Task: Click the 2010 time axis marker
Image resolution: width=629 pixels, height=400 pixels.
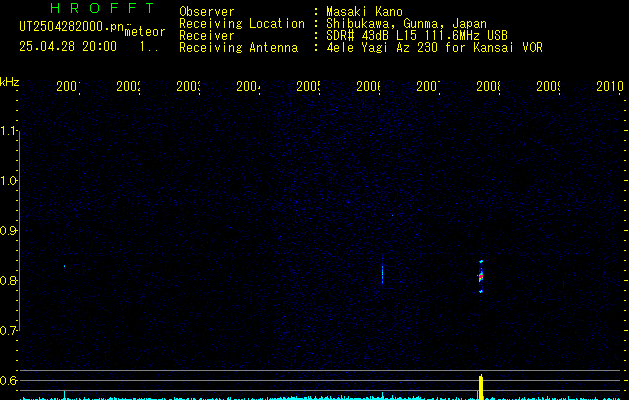Action: click(x=610, y=86)
